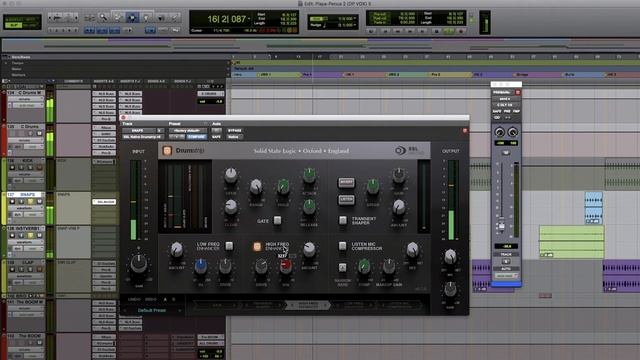
Task: Disable the High Freq Enhancer
Action: pyautogui.click(x=257, y=247)
